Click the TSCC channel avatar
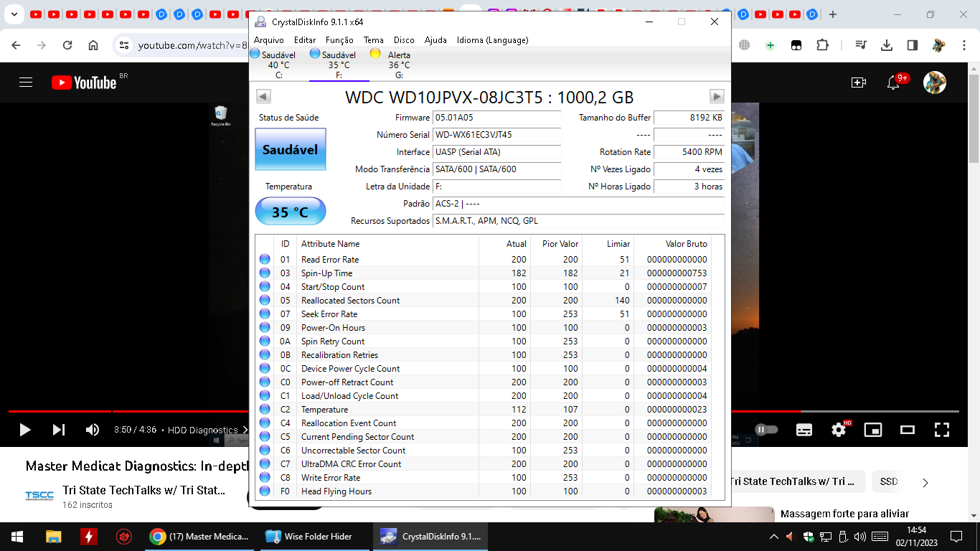 (39, 496)
